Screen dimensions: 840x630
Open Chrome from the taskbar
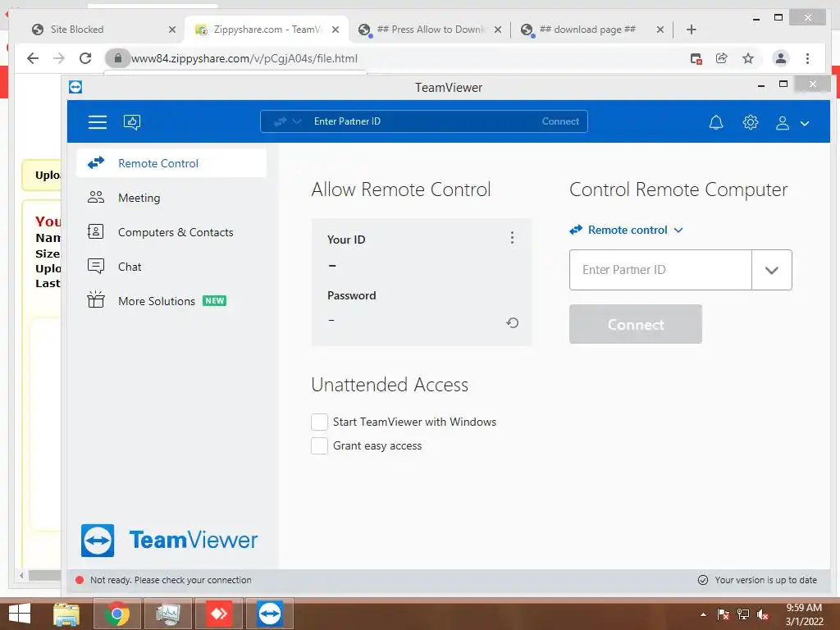pyautogui.click(x=116, y=614)
